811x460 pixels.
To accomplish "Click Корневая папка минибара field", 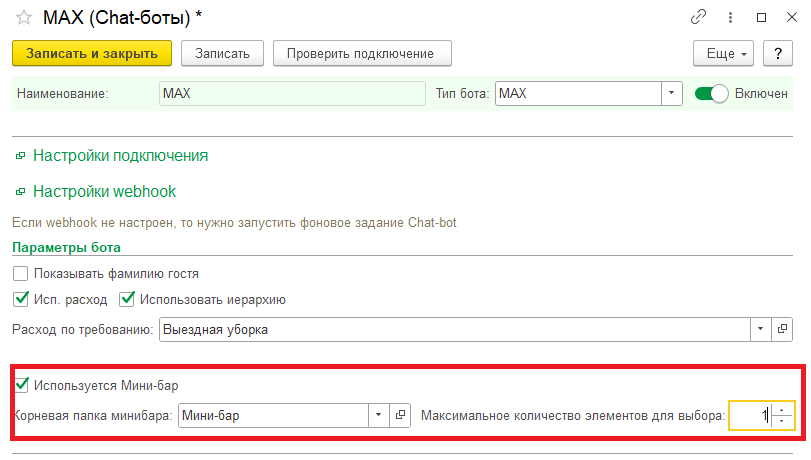I will coord(273,416).
